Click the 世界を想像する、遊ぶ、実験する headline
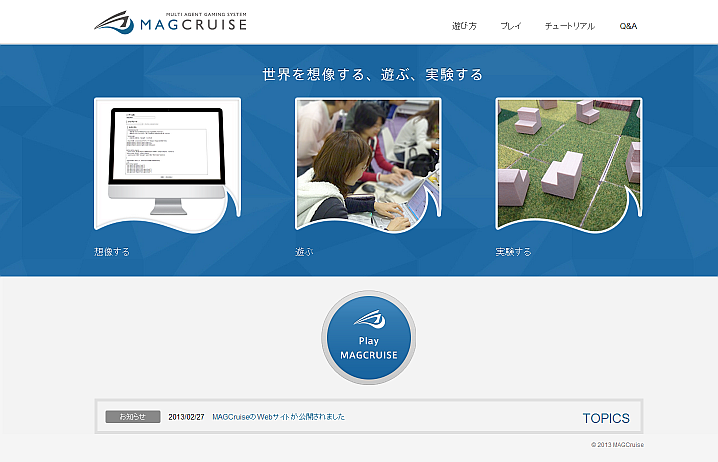Image resolution: width=718 pixels, height=462 pixels. click(x=372, y=74)
